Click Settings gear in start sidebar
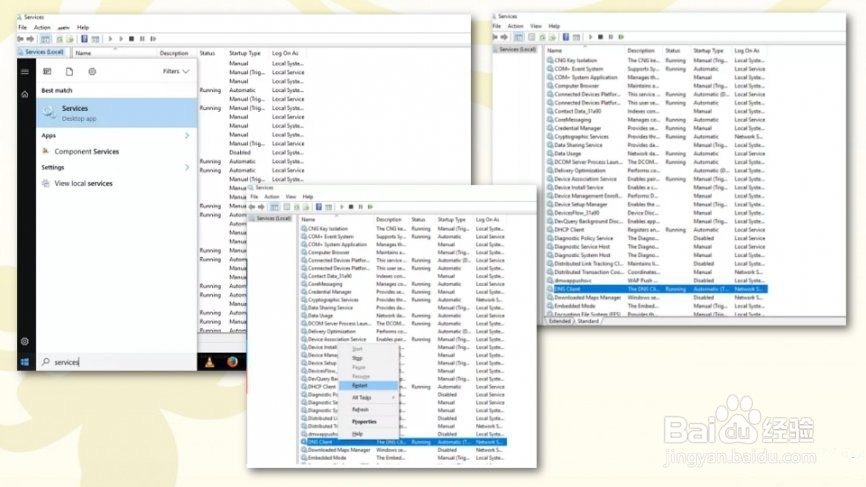The height and width of the screenshot is (487, 866). (x=25, y=341)
